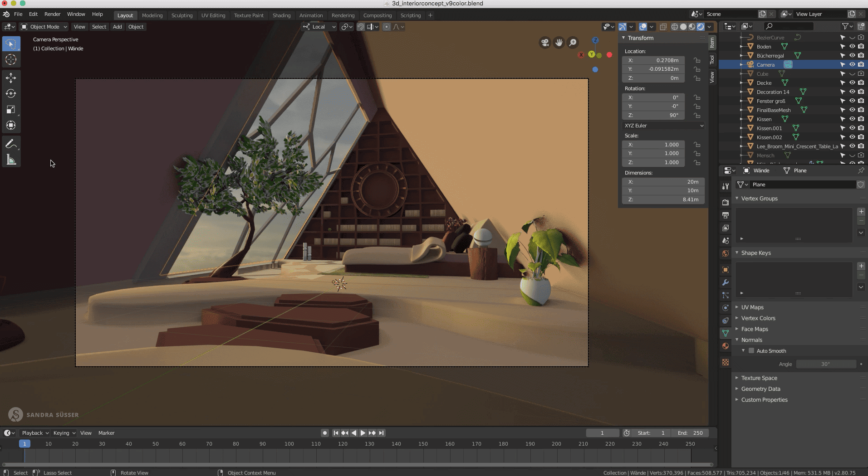Image resolution: width=868 pixels, height=476 pixels.
Task: Start timeline playback with the play button
Action: tap(363, 433)
